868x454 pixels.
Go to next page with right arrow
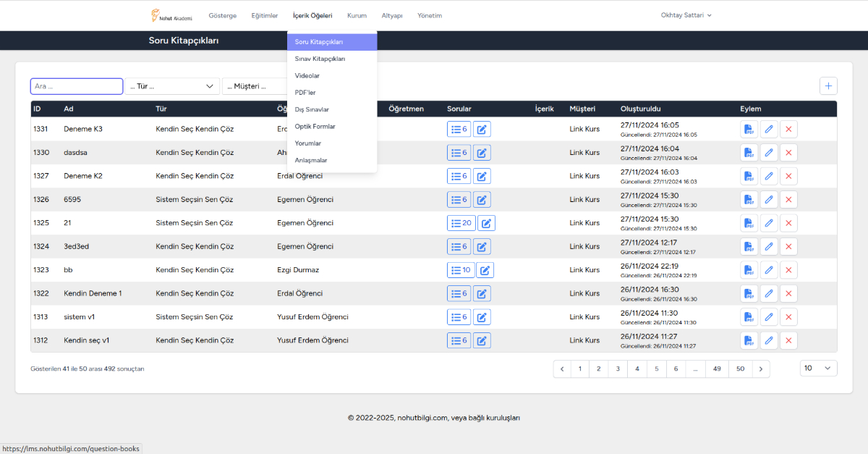point(760,369)
